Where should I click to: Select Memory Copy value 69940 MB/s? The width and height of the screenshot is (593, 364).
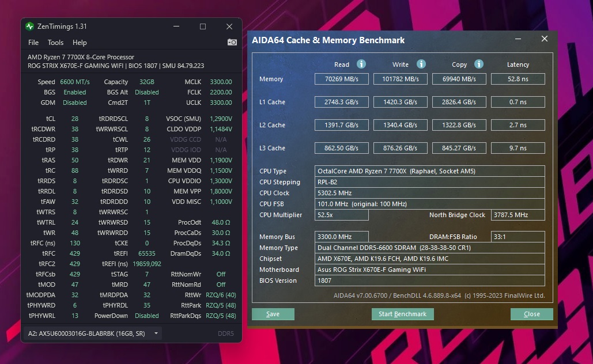click(459, 79)
